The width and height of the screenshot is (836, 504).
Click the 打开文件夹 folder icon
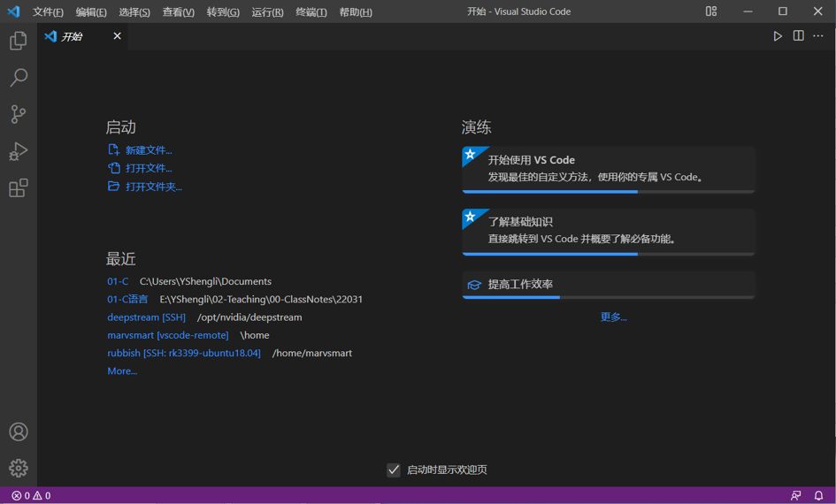[113, 186]
